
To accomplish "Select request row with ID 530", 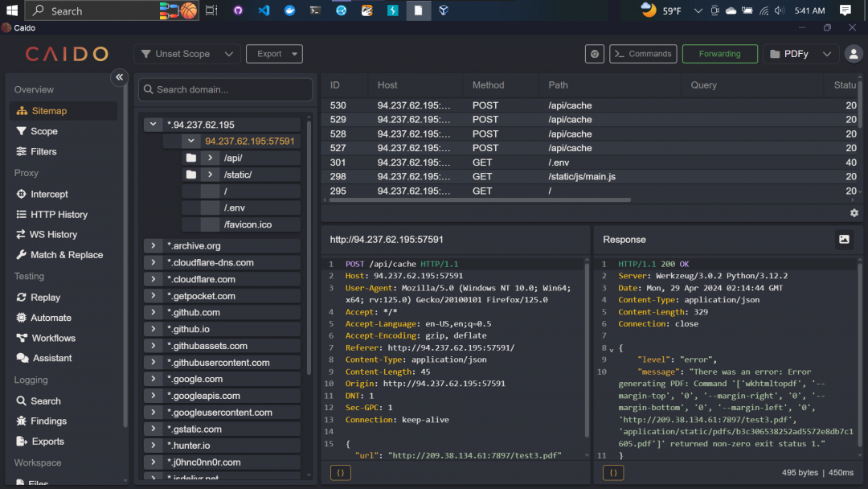I will point(590,105).
